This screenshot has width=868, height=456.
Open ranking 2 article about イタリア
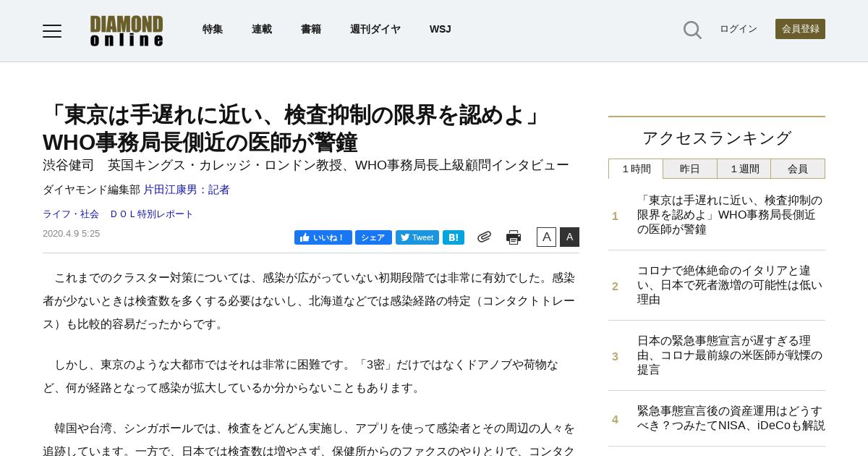click(730, 285)
